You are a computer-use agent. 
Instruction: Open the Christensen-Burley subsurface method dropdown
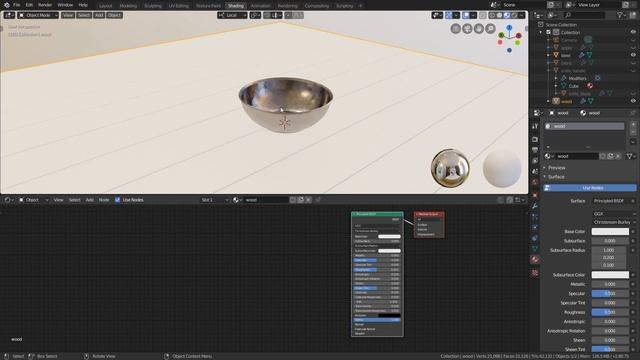613,222
